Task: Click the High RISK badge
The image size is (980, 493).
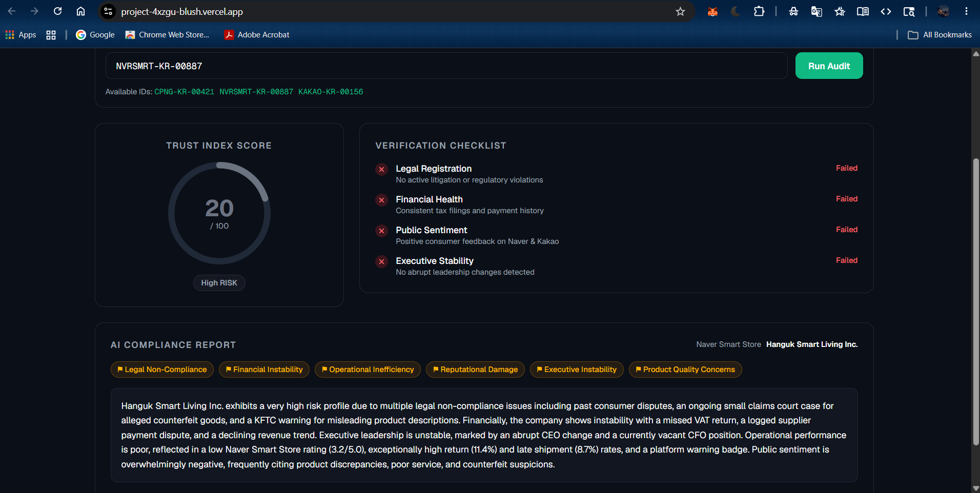Action: 219,283
